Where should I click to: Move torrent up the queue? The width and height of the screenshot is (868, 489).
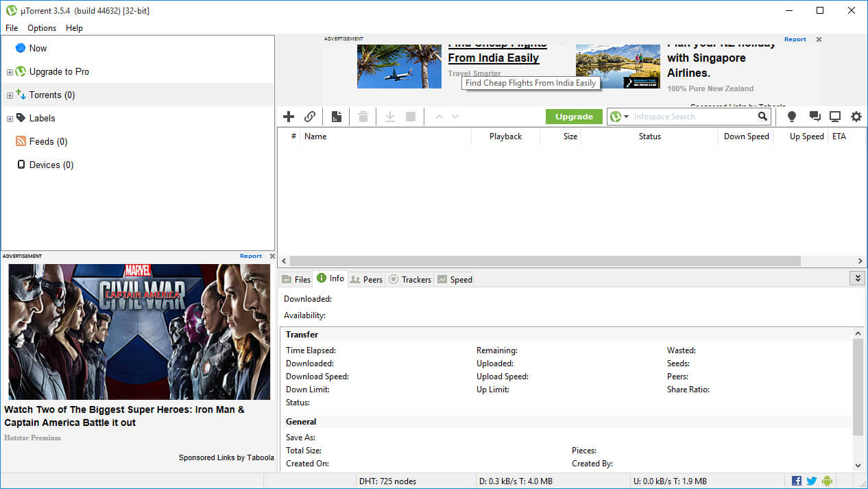[x=439, y=117]
